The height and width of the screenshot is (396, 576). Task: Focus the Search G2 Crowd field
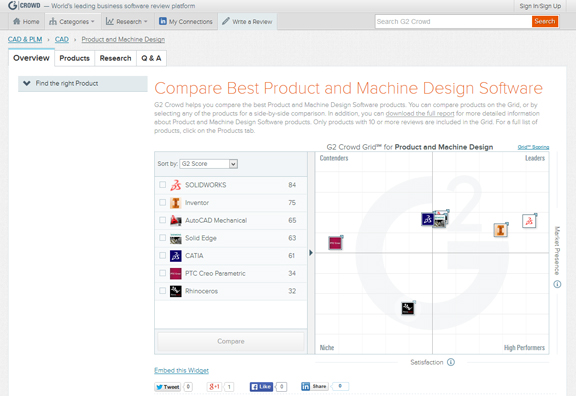[x=453, y=22]
